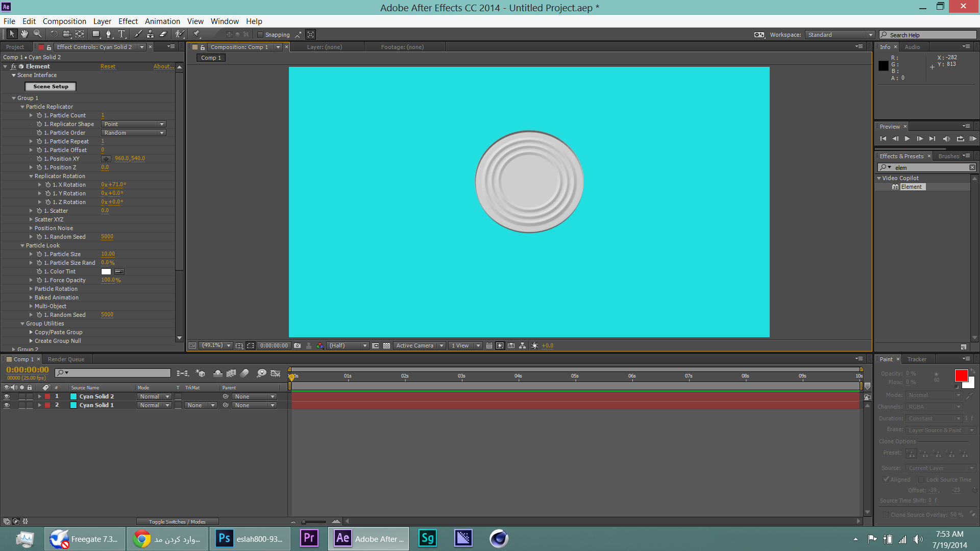This screenshot has width=980, height=551.
Task: Toggle visibility of Cyan Solid 1 layer
Action: tap(6, 405)
